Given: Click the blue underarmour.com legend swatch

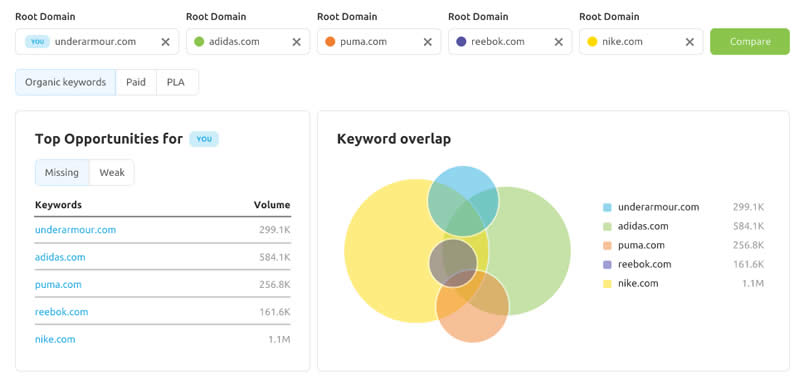Looking at the screenshot, I should [607, 208].
